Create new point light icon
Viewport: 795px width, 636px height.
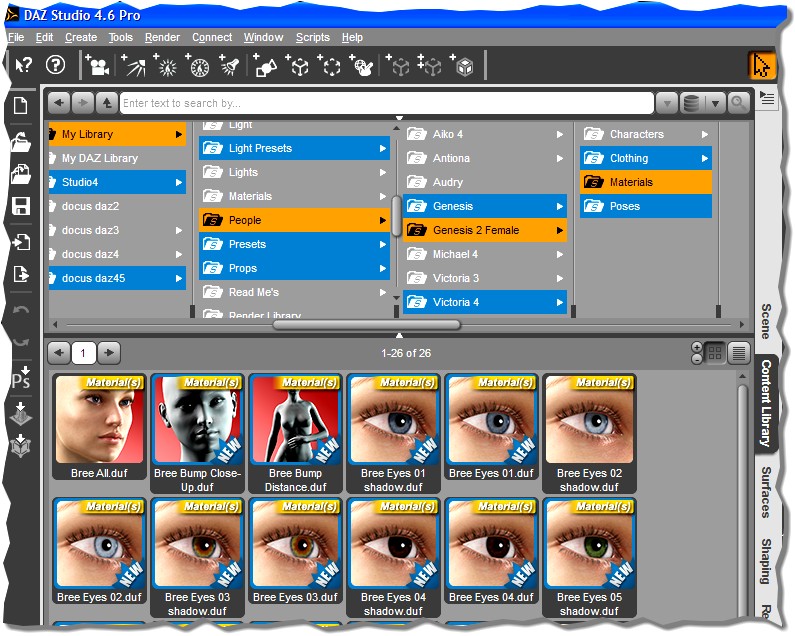166,65
